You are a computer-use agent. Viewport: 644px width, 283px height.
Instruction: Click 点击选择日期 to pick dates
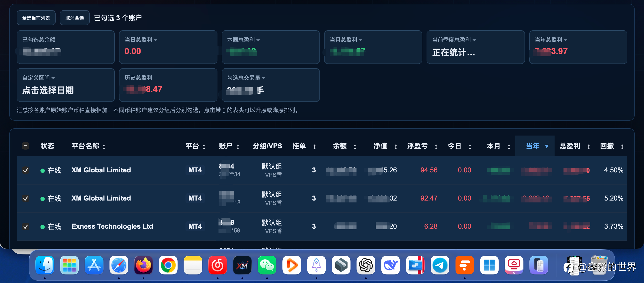(48, 90)
